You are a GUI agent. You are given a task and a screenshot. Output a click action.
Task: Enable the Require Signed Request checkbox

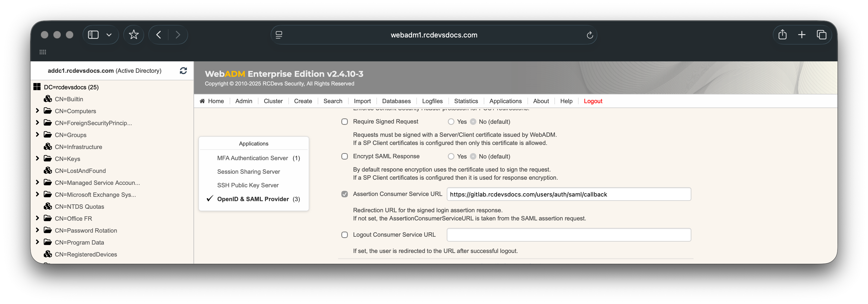point(344,122)
